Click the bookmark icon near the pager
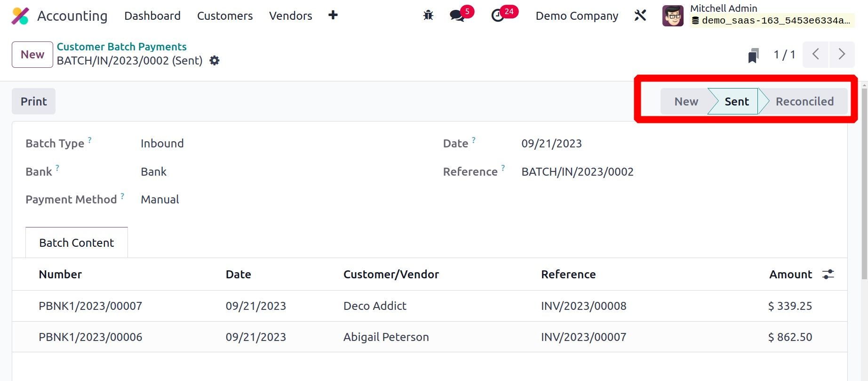 coord(753,55)
